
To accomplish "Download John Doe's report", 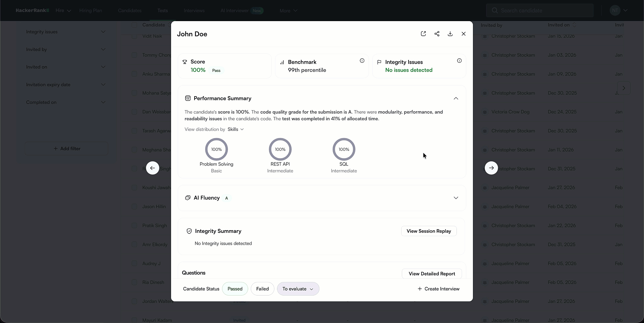I will coord(450,34).
